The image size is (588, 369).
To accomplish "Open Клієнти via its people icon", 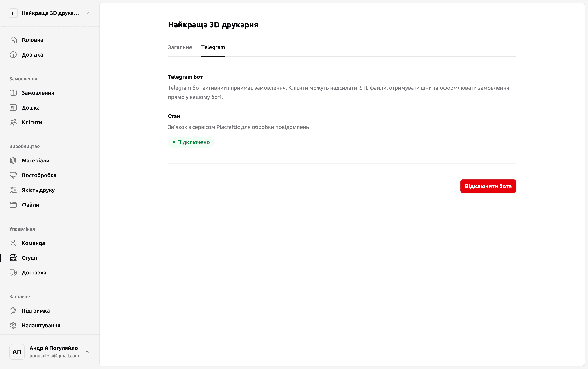I will pyautogui.click(x=13, y=122).
